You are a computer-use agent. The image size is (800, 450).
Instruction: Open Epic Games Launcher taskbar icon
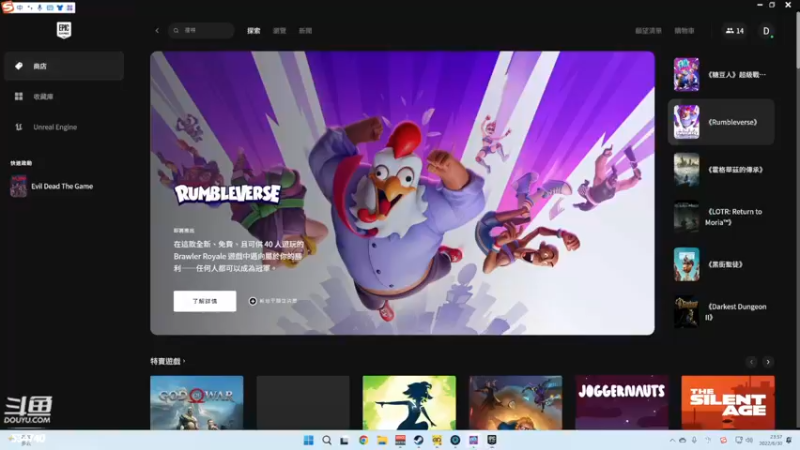(492, 440)
